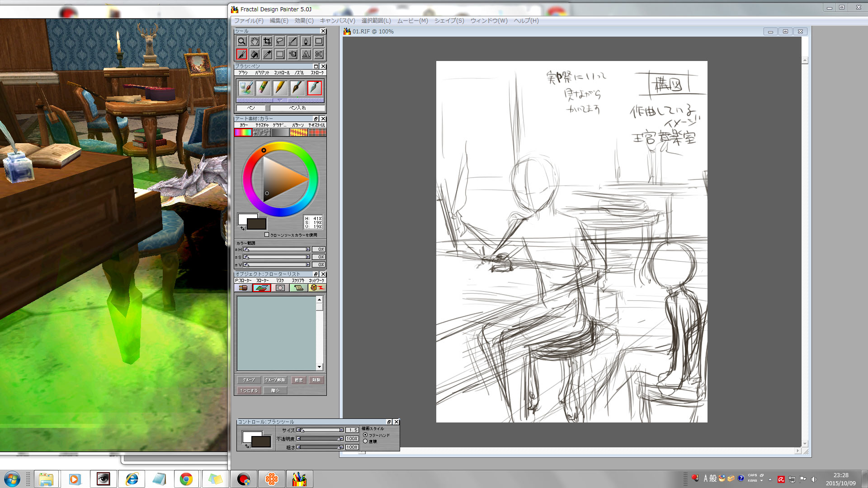Expand the brush drawer triangle

click(x=280, y=100)
